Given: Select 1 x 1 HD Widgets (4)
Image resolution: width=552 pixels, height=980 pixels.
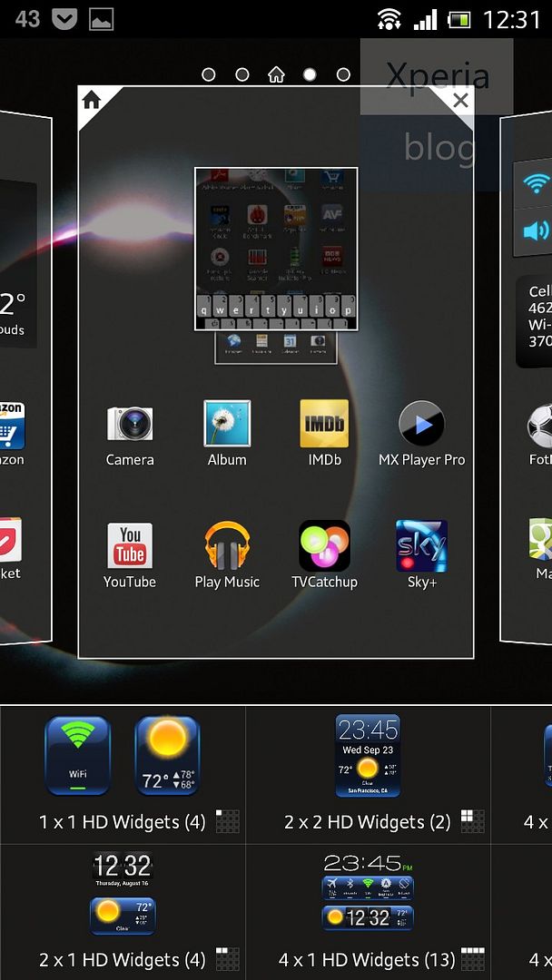Looking at the screenshot, I should point(122,822).
